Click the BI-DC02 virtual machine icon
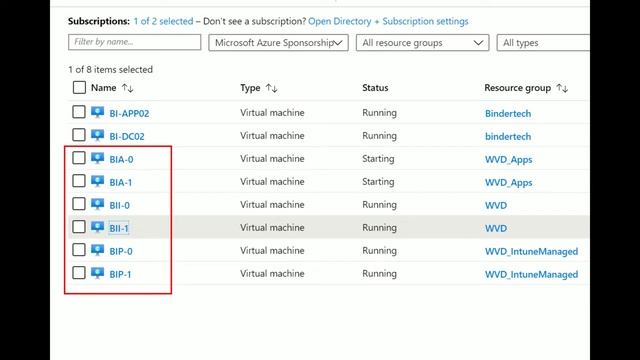The width and height of the screenshot is (640, 360). click(98, 135)
